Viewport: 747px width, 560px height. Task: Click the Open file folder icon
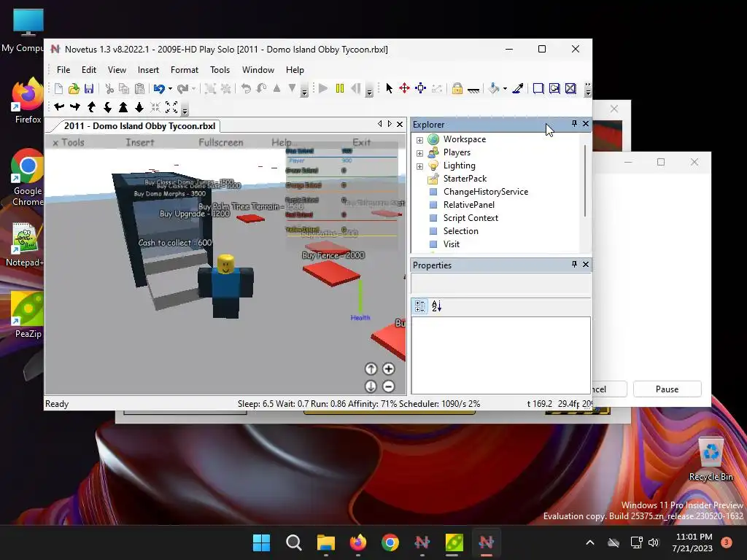[x=74, y=88]
